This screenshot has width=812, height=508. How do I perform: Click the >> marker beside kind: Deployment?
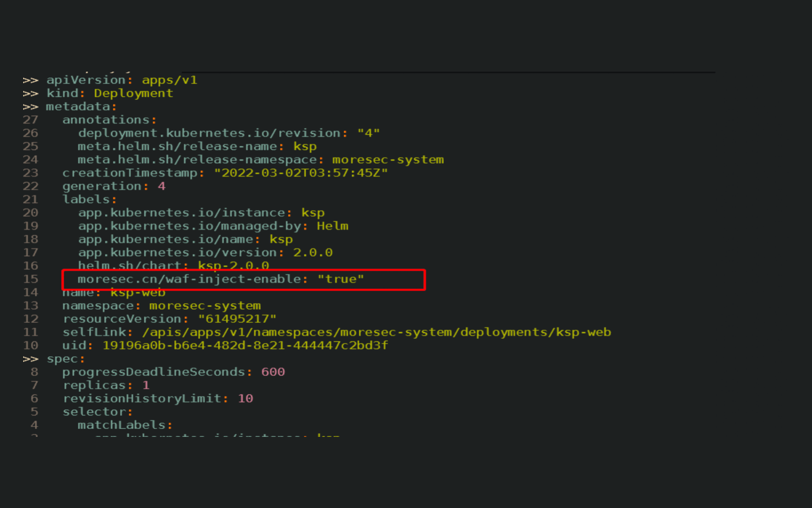click(30, 94)
